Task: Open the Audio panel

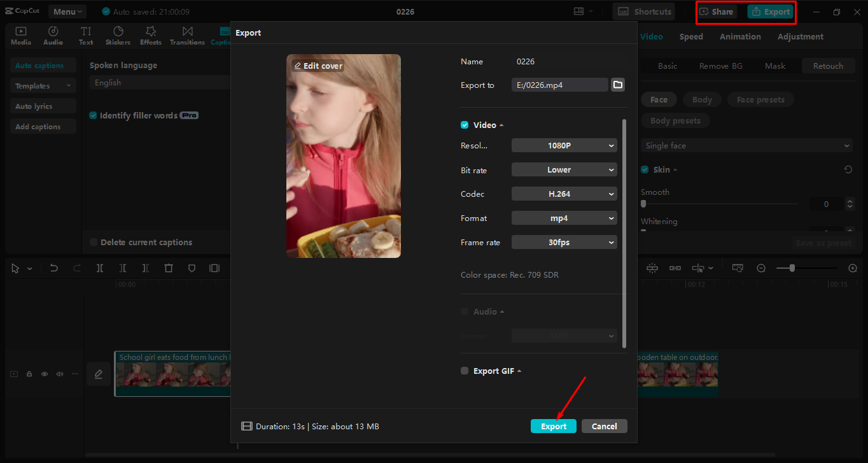Action: pyautogui.click(x=53, y=35)
